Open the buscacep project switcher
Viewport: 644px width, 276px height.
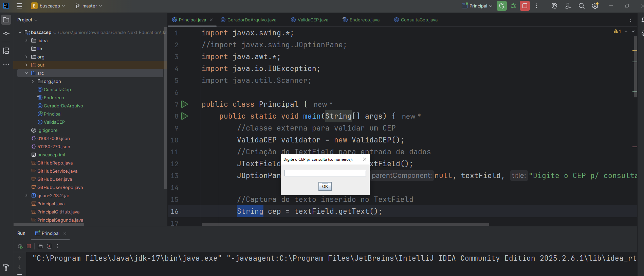pyautogui.click(x=48, y=6)
